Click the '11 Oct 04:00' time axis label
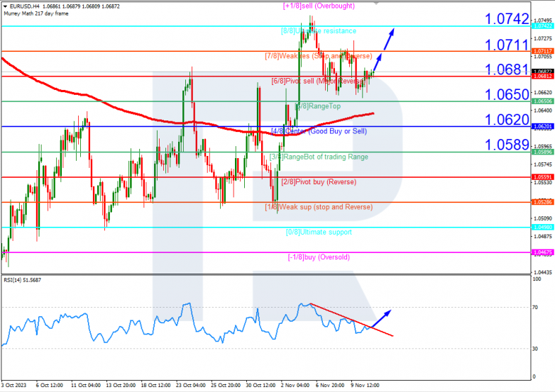Image resolution: width=555 pixels, height=392 pixels. click(86, 385)
